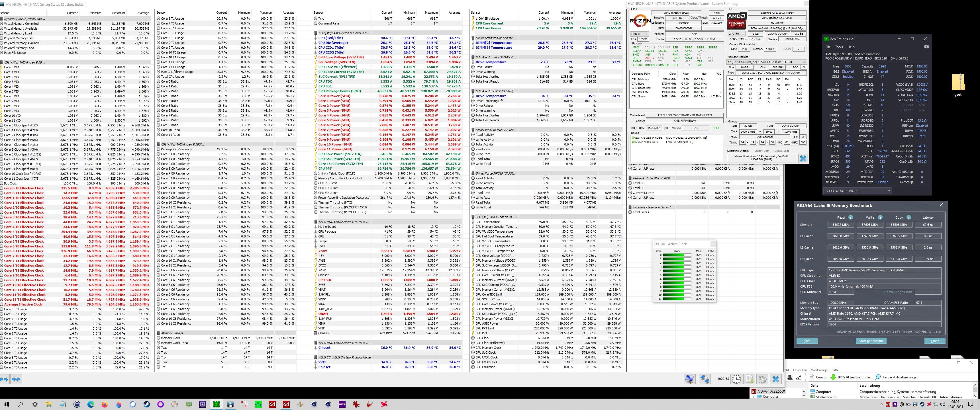Image resolution: width=980 pixels, height=410 pixels.
Task: Open the ZenTimings Help menu
Action: coord(851,47)
